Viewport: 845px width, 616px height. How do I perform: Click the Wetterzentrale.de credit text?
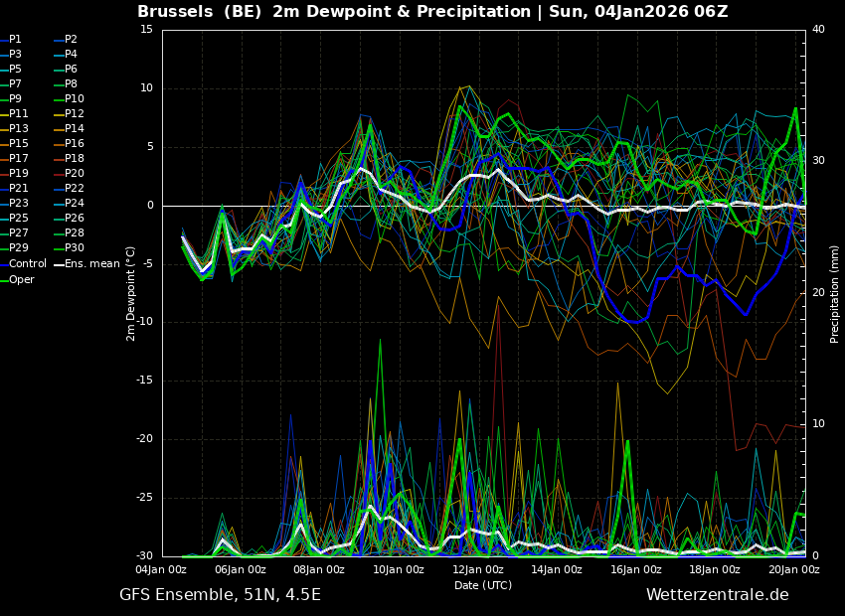click(718, 595)
